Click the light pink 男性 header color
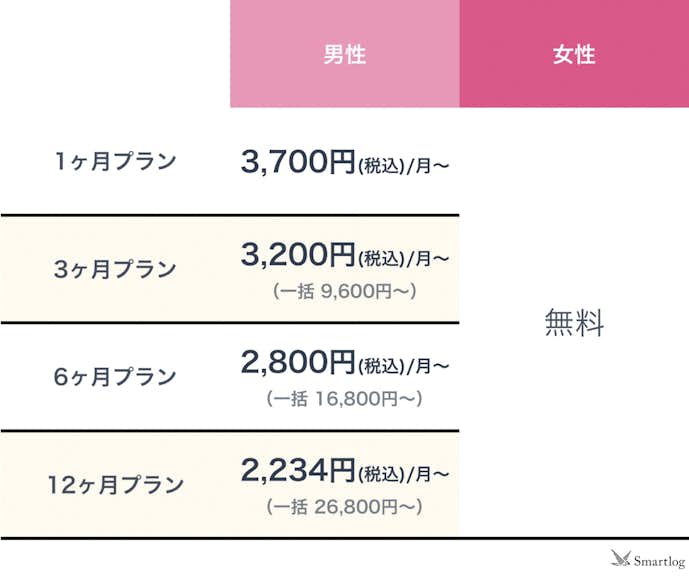689x579 pixels. coord(270,85)
